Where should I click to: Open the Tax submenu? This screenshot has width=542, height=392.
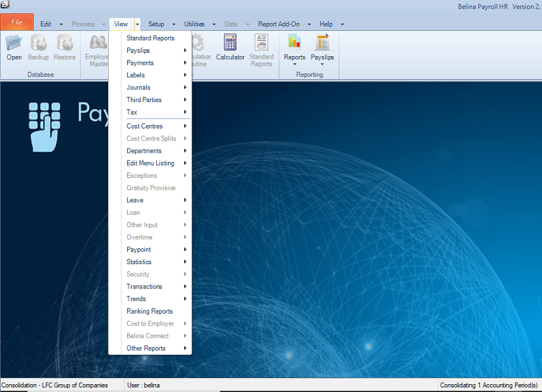(150, 112)
